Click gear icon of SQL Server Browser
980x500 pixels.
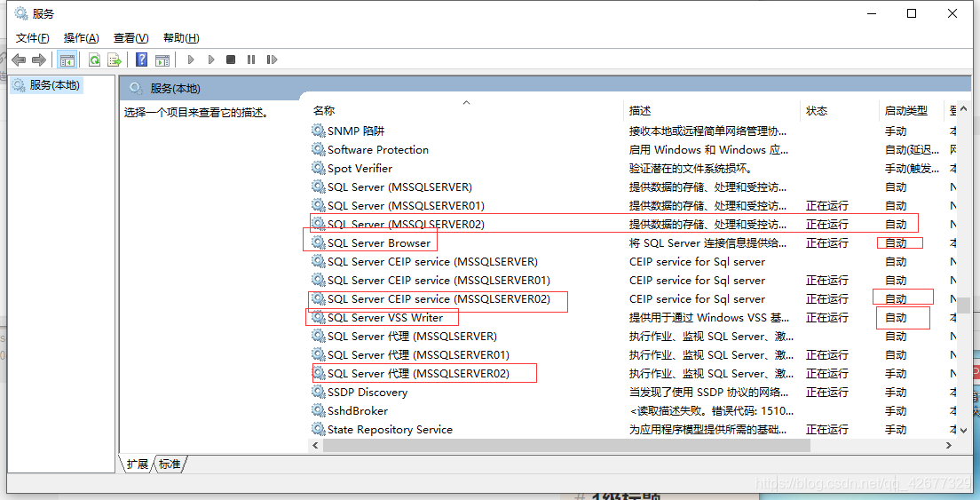[318, 242]
